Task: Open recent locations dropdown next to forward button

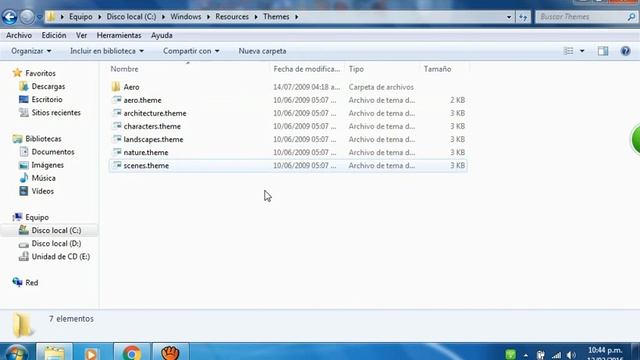Action: [39, 17]
